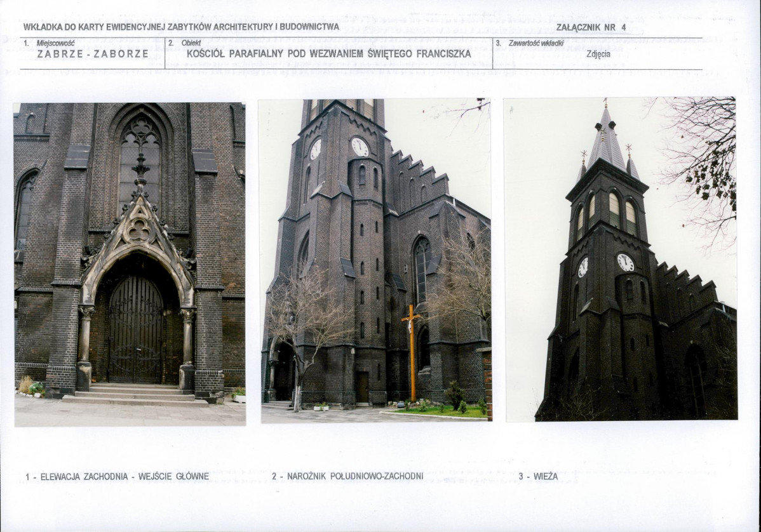Click the caption 'ELEWACJA ZACHODNIA - WEJŚCIE GŁÓWNE'

[117, 476]
